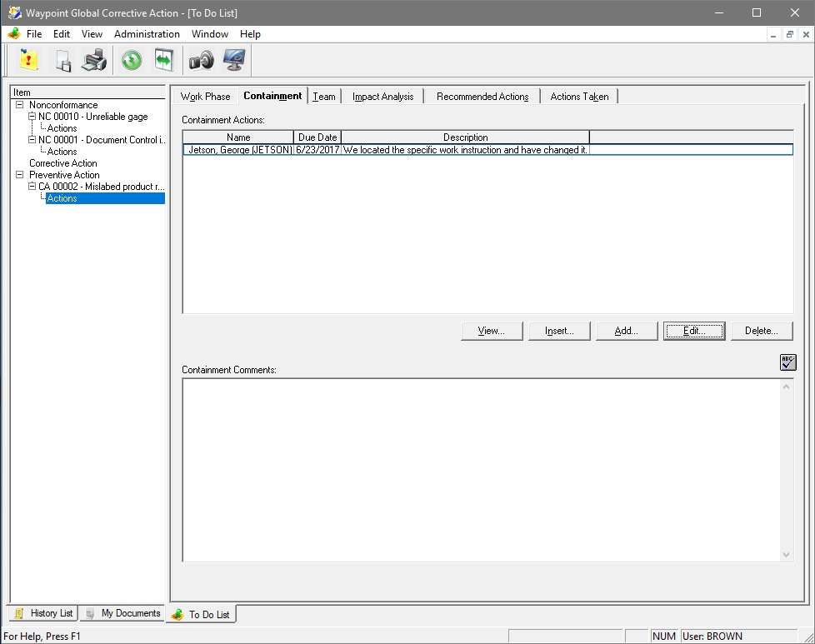
Task: Click the View... button
Action: [492, 331]
